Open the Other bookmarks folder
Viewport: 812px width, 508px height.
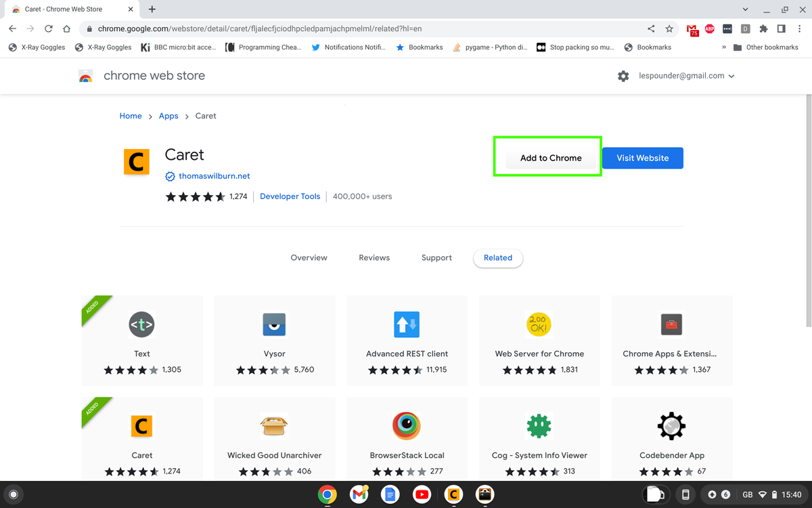coord(768,47)
